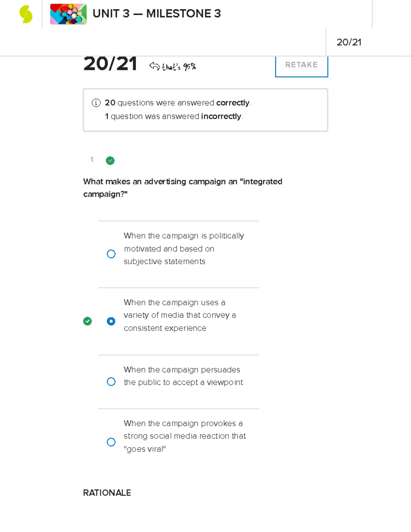Click the Sophia logo icon
This screenshot has width=411, height=532.
click(x=26, y=14)
